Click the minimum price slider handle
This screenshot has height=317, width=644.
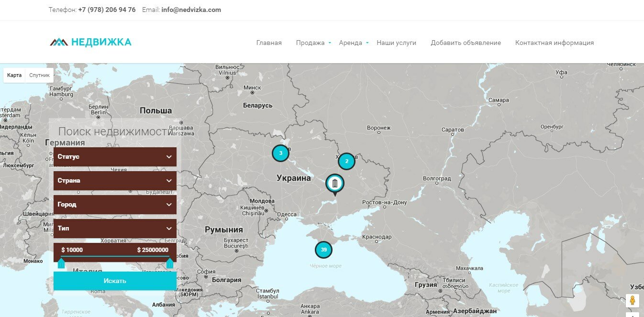coord(61,262)
